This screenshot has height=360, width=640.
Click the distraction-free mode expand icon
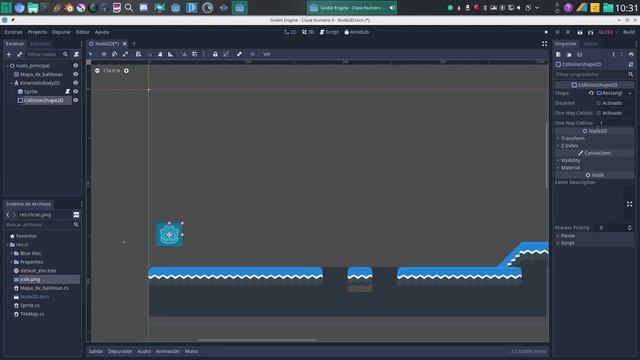[544, 44]
